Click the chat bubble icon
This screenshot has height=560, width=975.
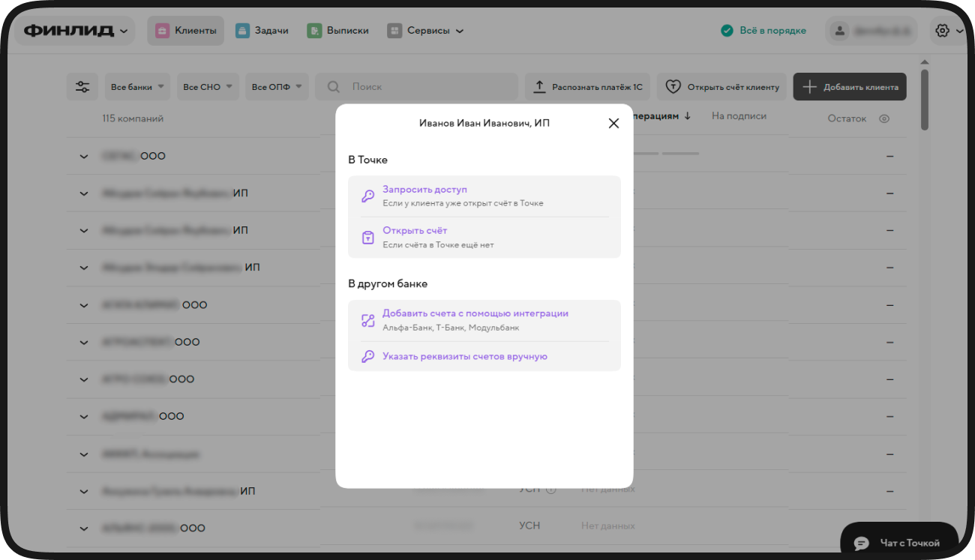click(x=862, y=543)
